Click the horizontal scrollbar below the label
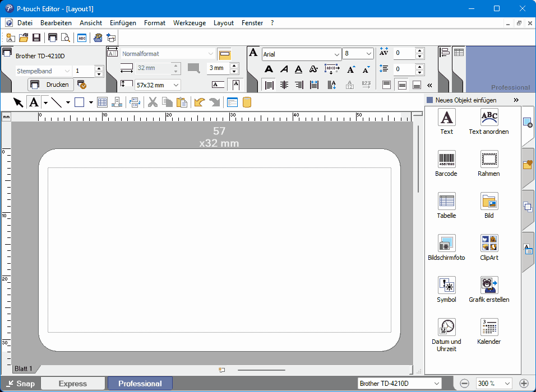The image size is (536, 392). 261,370
